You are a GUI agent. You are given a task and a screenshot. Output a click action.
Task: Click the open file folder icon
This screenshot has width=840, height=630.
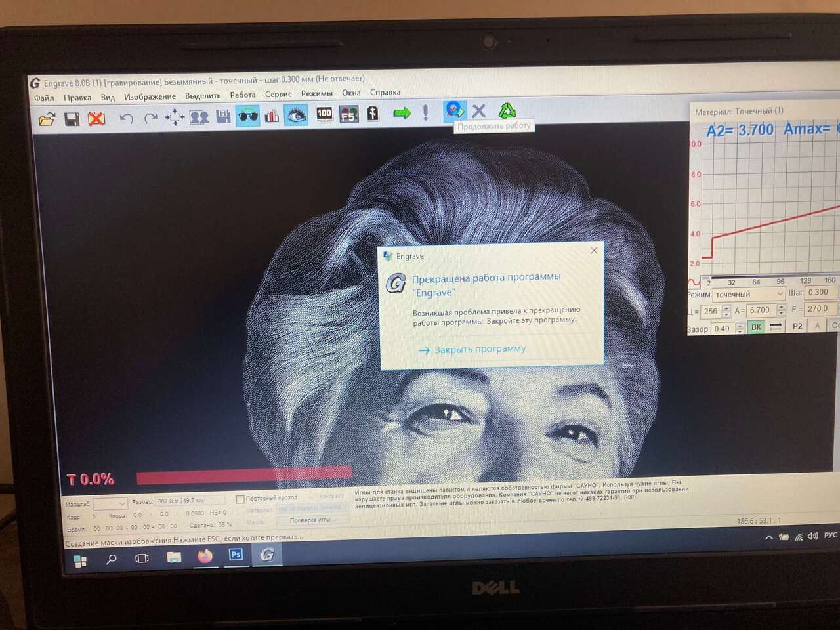pos(47,119)
